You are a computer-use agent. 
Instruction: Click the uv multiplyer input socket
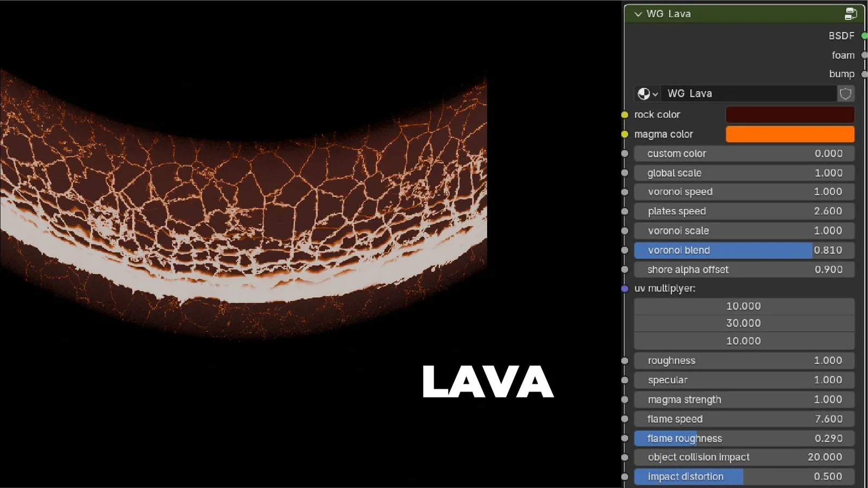pos(624,288)
